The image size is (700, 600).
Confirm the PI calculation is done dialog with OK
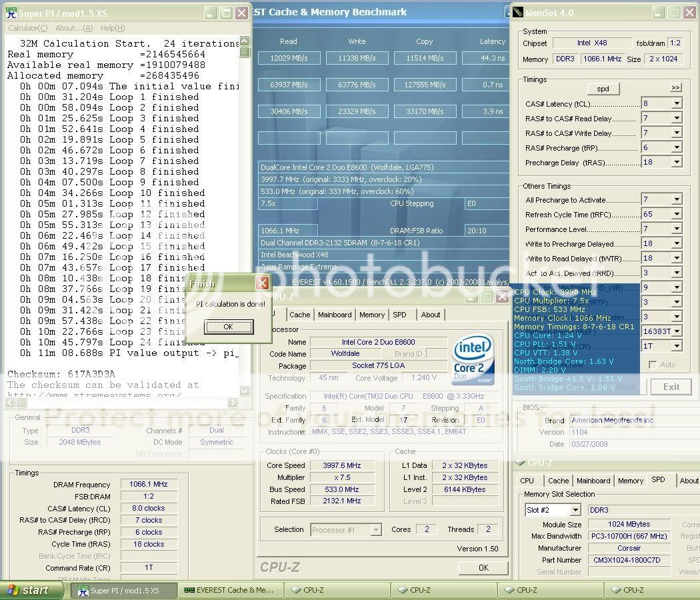(x=229, y=327)
